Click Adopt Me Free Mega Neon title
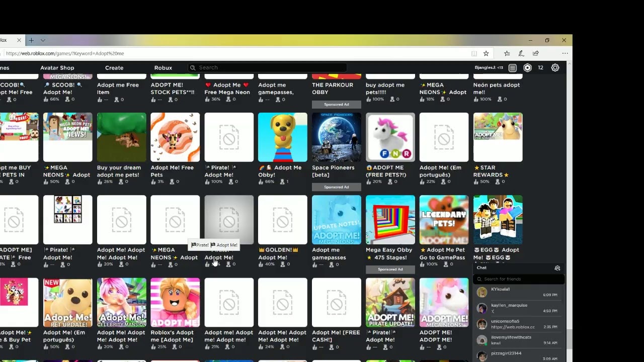This screenshot has height=362, width=644. pyautogui.click(x=227, y=88)
